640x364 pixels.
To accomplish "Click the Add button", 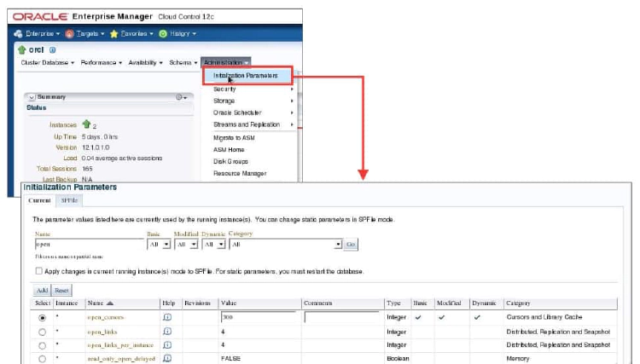I will pyautogui.click(x=42, y=290).
